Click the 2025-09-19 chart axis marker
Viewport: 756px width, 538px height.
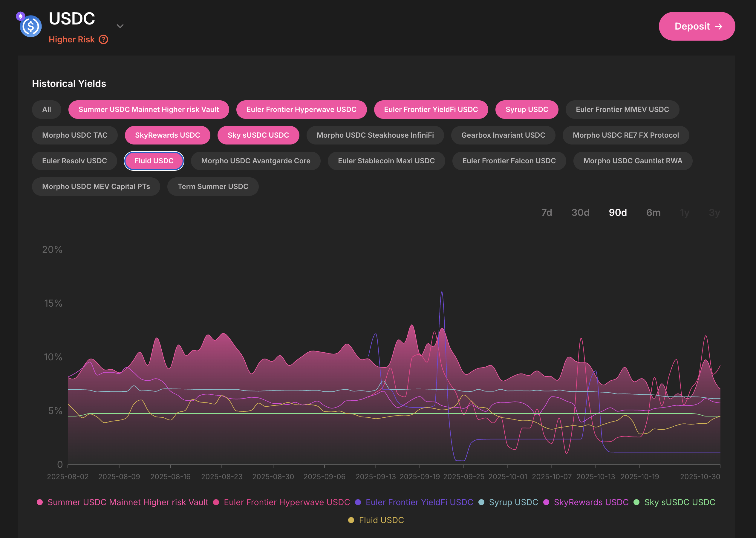tap(420, 476)
